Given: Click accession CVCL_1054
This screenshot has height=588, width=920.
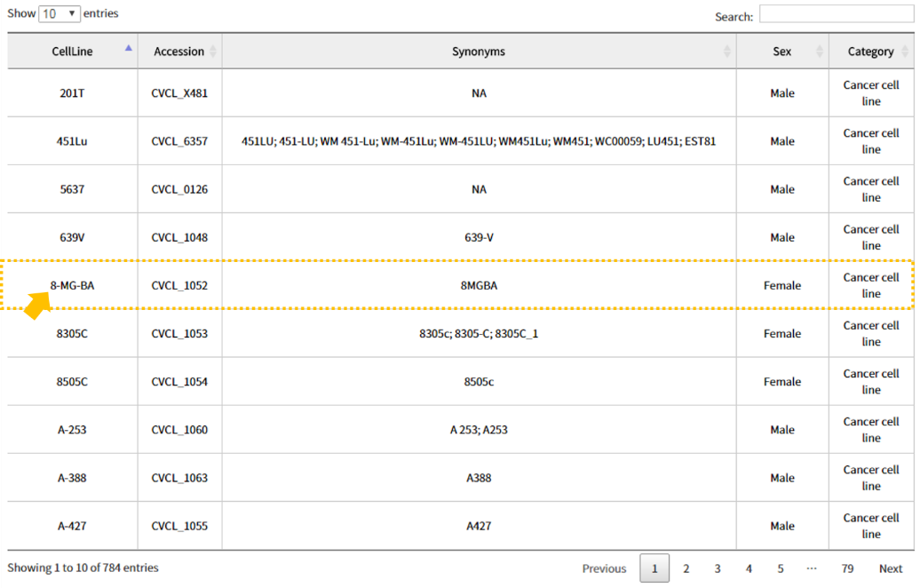Looking at the screenshot, I should (x=179, y=382).
